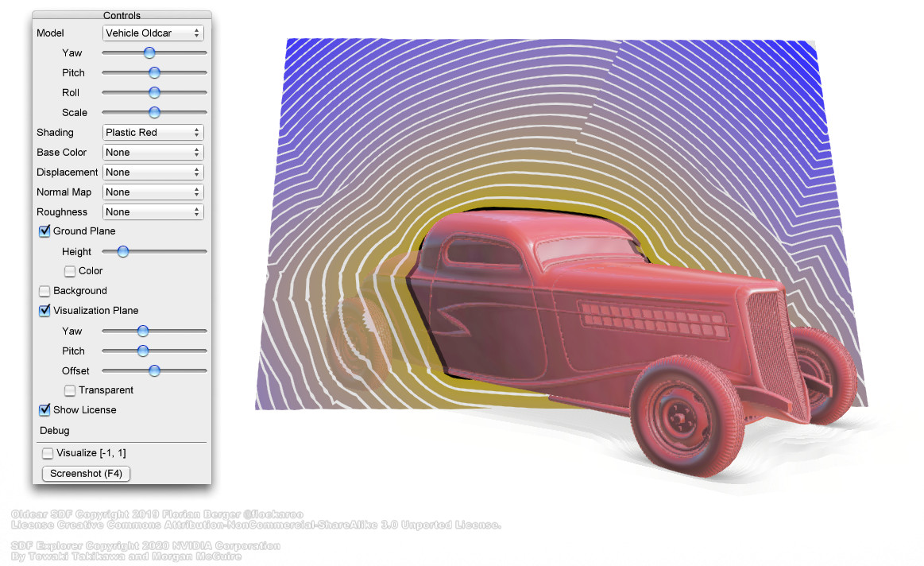Screen dimensions: 924x566
Task: Uncheck the Show License checkbox
Action: coord(44,409)
